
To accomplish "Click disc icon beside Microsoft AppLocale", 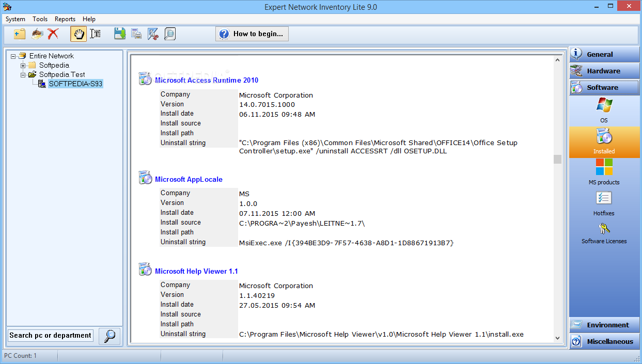I will [145, 178].
